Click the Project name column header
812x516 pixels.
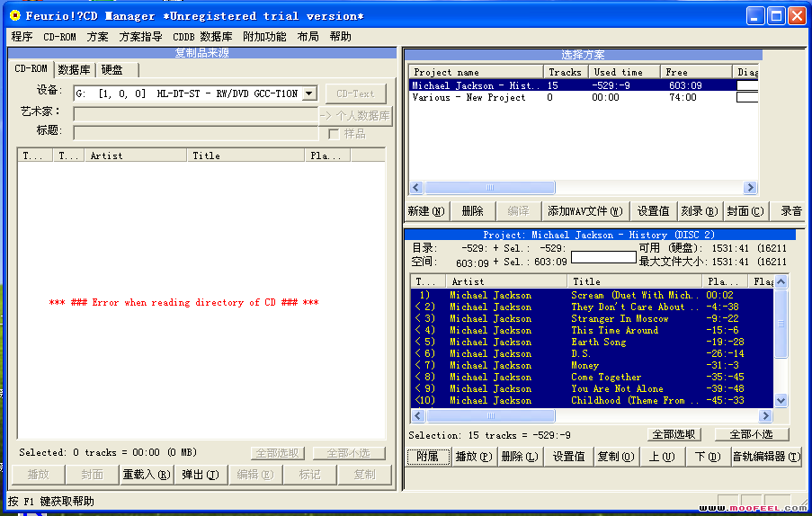tap(476, 72)
